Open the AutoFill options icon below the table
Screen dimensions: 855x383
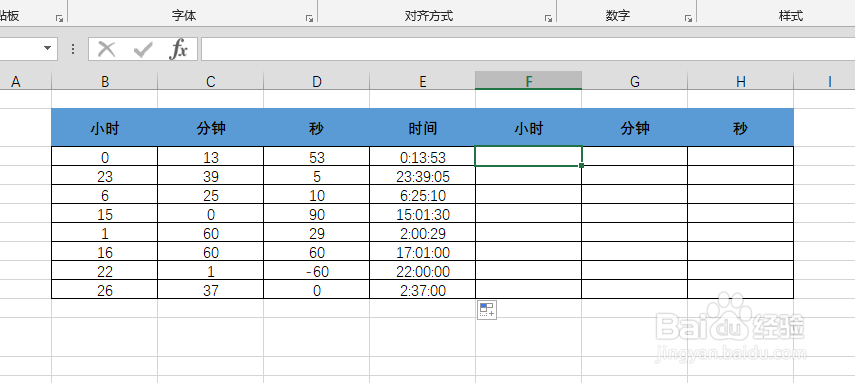486,310
